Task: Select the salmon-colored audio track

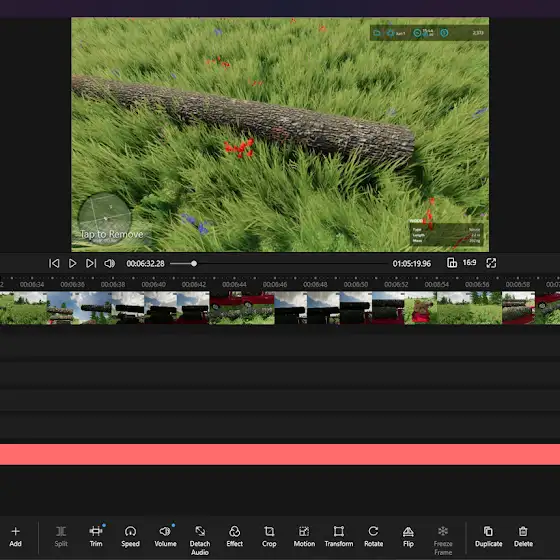Action: point(280,454)
